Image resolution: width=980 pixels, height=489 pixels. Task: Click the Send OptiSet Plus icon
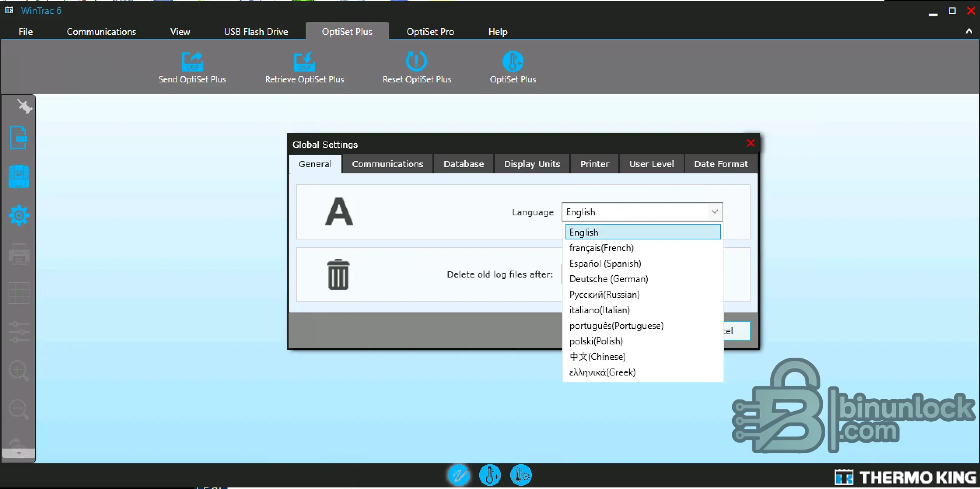(x=192, y=61)
